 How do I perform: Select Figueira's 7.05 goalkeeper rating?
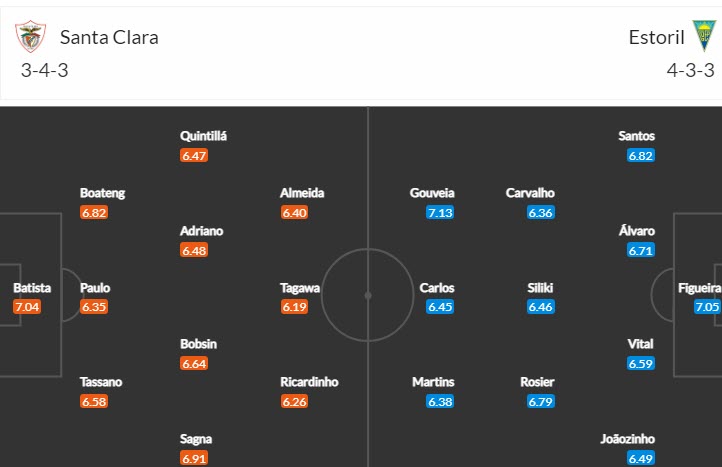pos(706,307)
